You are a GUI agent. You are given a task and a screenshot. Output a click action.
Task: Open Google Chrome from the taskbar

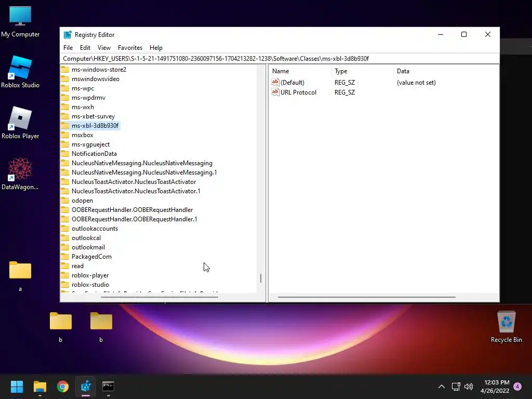tap(63, 387)
